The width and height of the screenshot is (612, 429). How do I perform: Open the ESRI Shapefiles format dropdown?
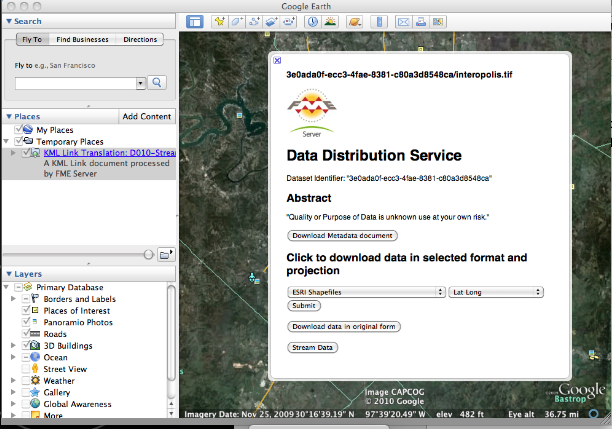pos(366,292)
